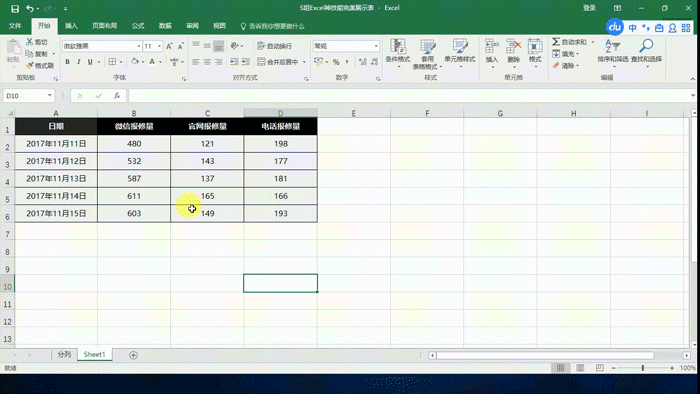Click the Comma Style icon
Image resolution: width=700 pixels, height=394 pixels.
[347, 62]
